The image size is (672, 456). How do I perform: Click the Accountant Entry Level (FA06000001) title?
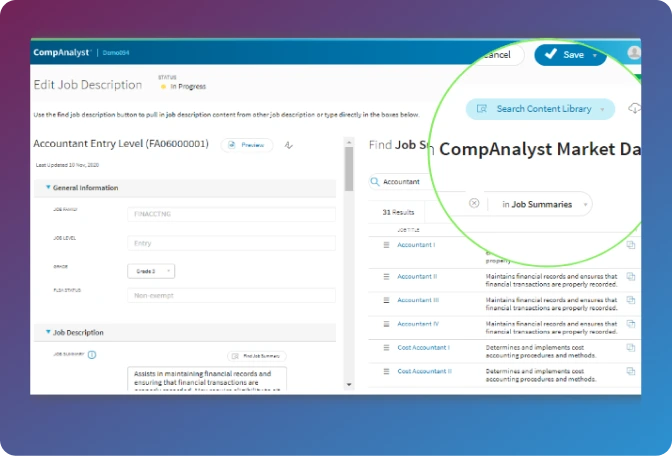click(121, 144)
